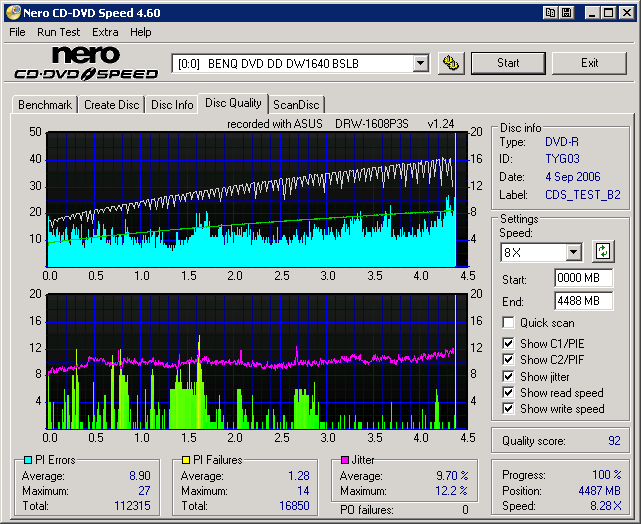Click the yellow PI Failures legend square
This screenshot has width=641, height=524.
(x=187, y=461)
